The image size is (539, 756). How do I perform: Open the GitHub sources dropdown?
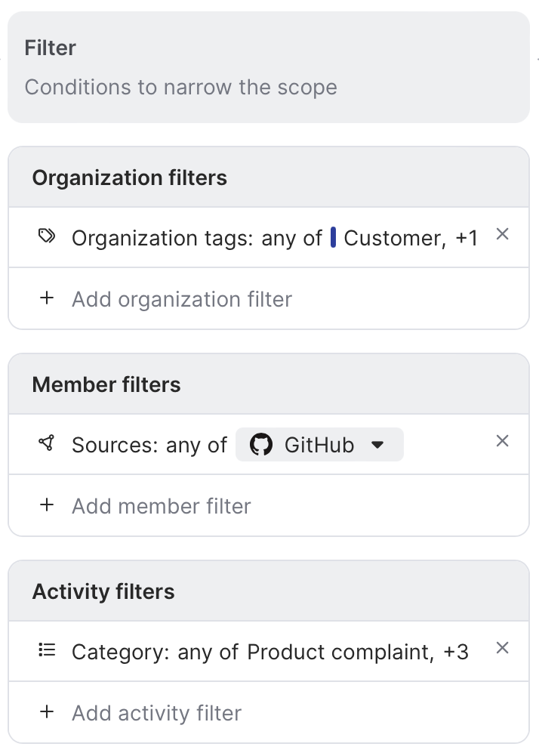point(319,445)
